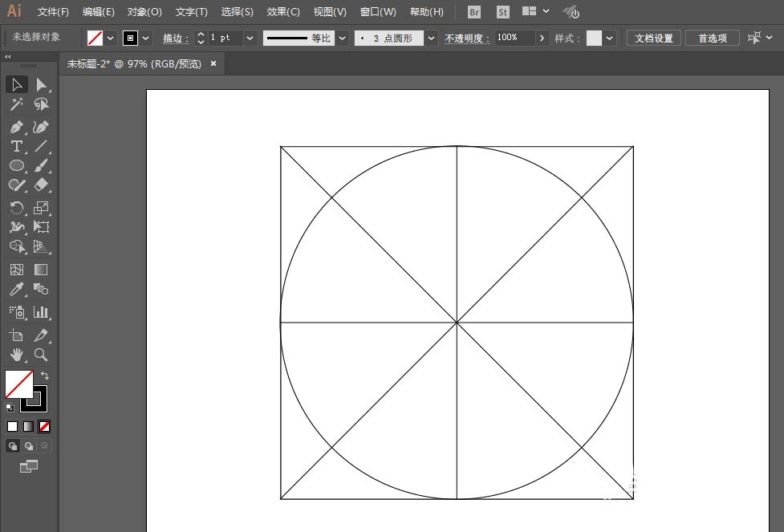Open the control bar stroke color dropdown
The image size is (784, 532).
(x=145, y=38)
